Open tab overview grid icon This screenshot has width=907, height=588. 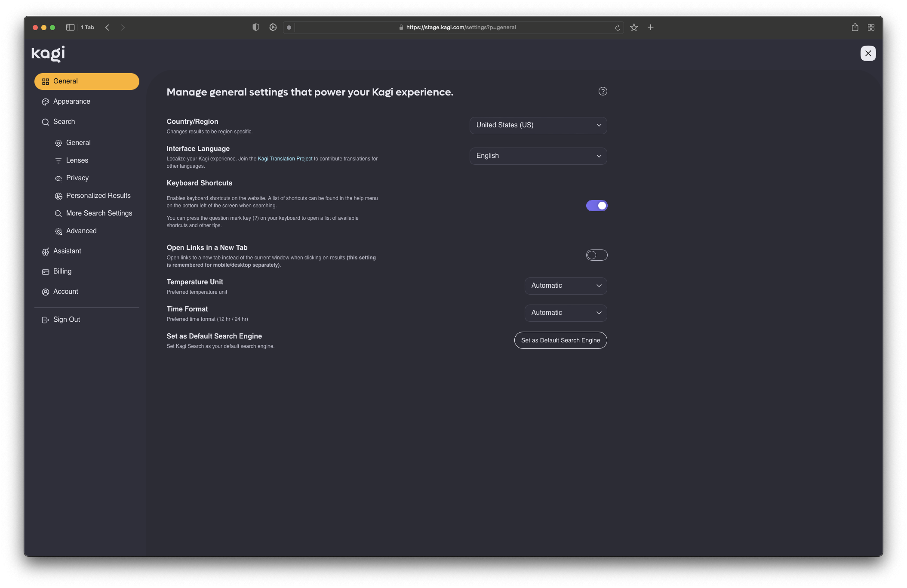871,28
